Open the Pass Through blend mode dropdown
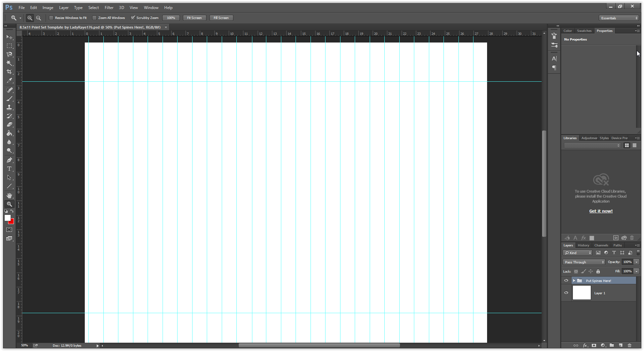644x351 pixels. pyautogui.click(x=583, y=262)
